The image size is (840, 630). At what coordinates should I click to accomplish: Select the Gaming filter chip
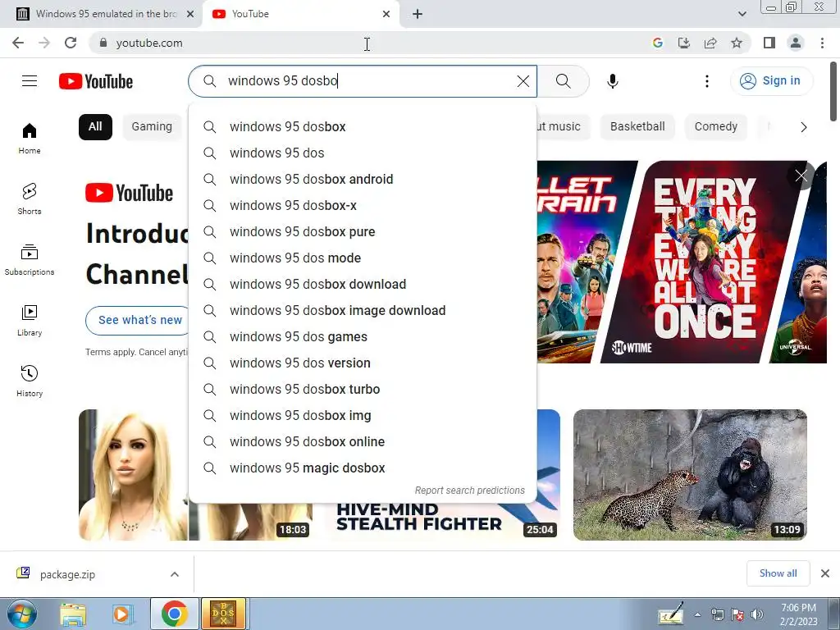coord(152,127)
